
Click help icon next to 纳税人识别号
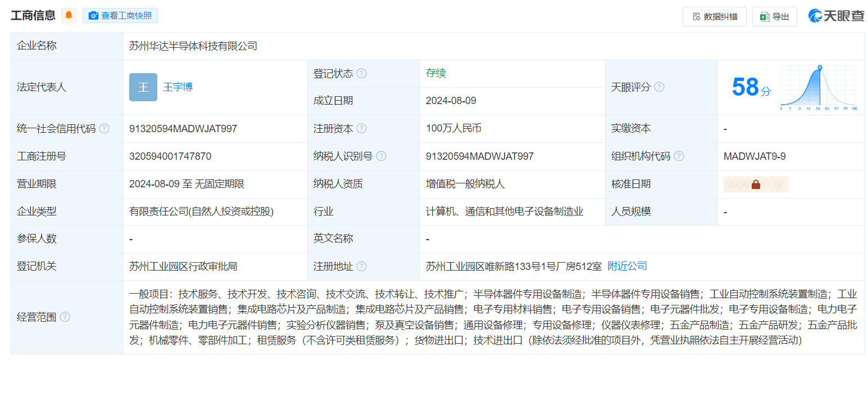(x=381, y=156)
